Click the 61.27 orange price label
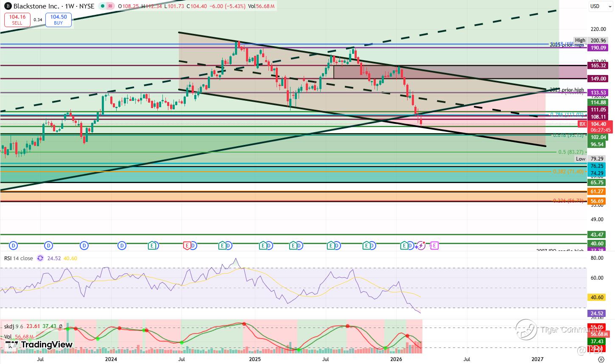 click(598, 192)
